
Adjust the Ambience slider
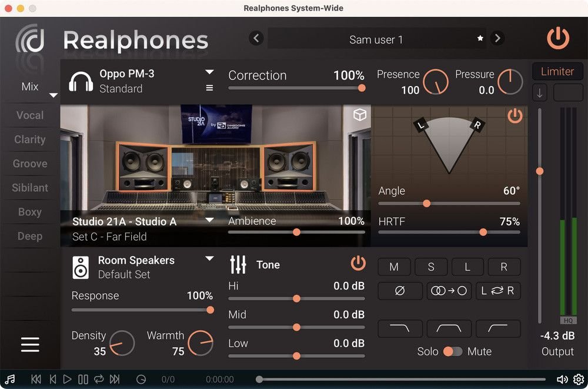click(x=296, y=232)
